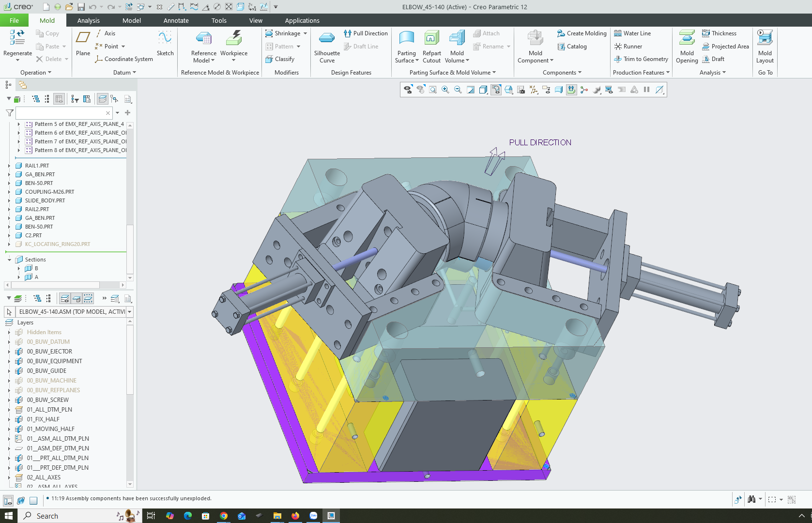
Task: Select the Silhouette Curve tool
Action: 327,39
